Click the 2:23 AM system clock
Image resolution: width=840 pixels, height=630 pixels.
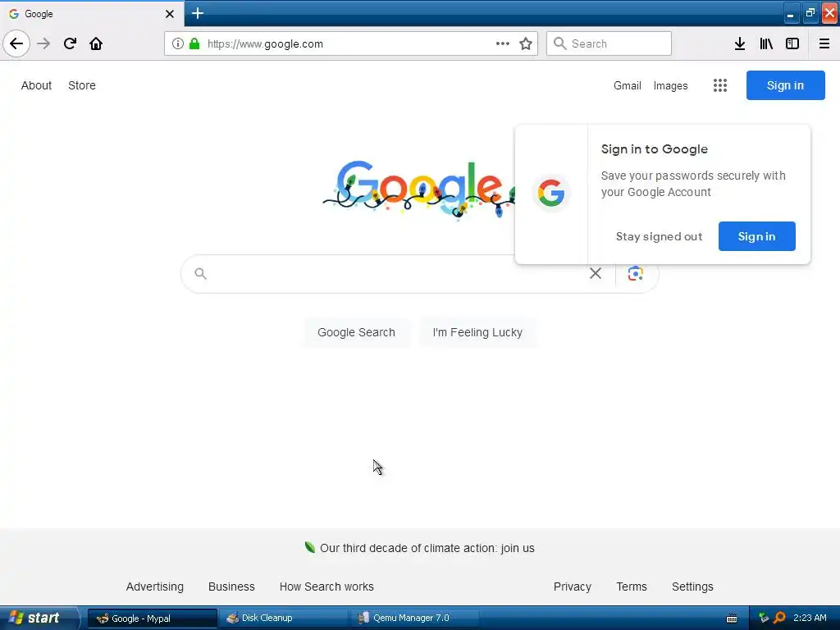[x=810, y=618]
